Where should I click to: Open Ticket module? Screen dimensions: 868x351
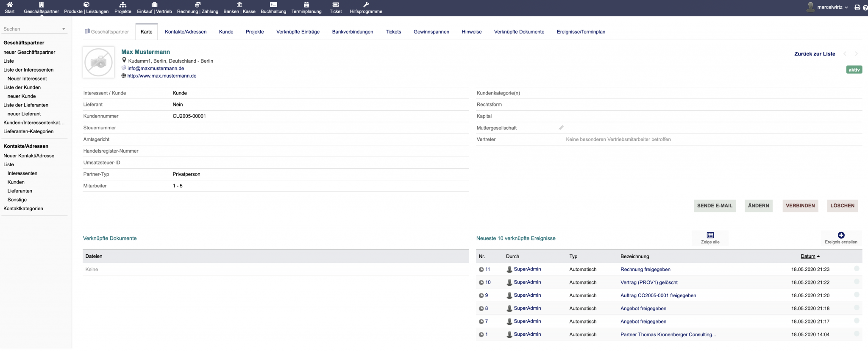336,8
